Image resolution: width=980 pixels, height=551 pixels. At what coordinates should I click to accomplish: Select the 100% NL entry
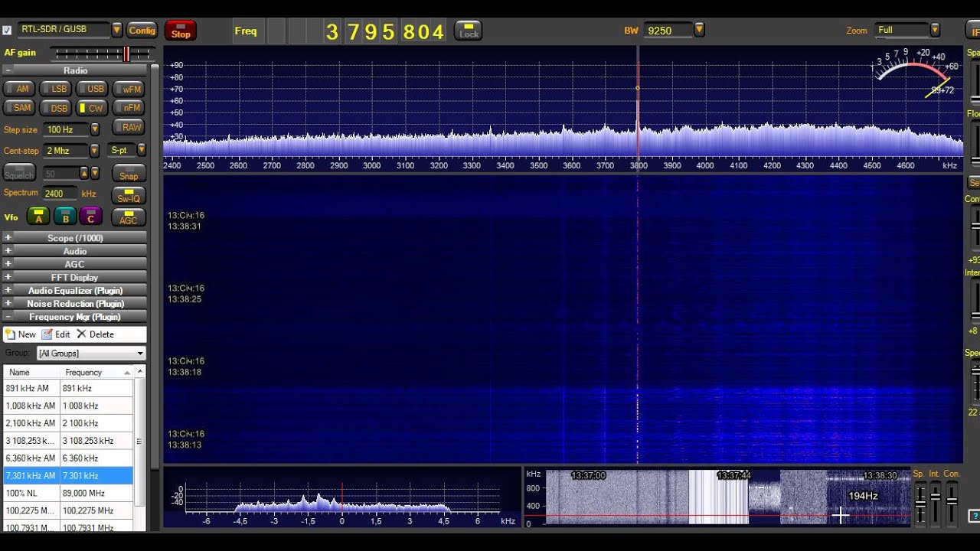pyautogui.click(x=68, y=493)
